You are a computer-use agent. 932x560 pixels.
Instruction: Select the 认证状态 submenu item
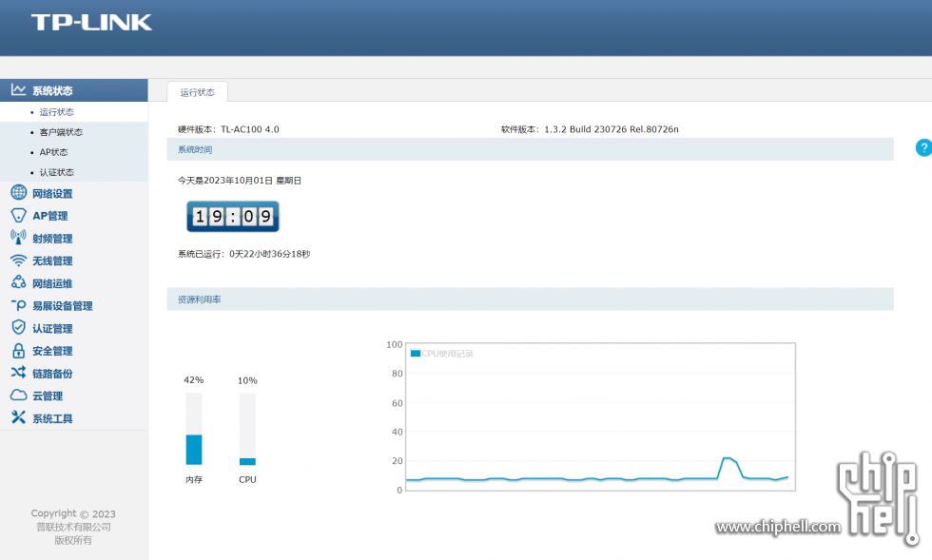pos(56,172)
